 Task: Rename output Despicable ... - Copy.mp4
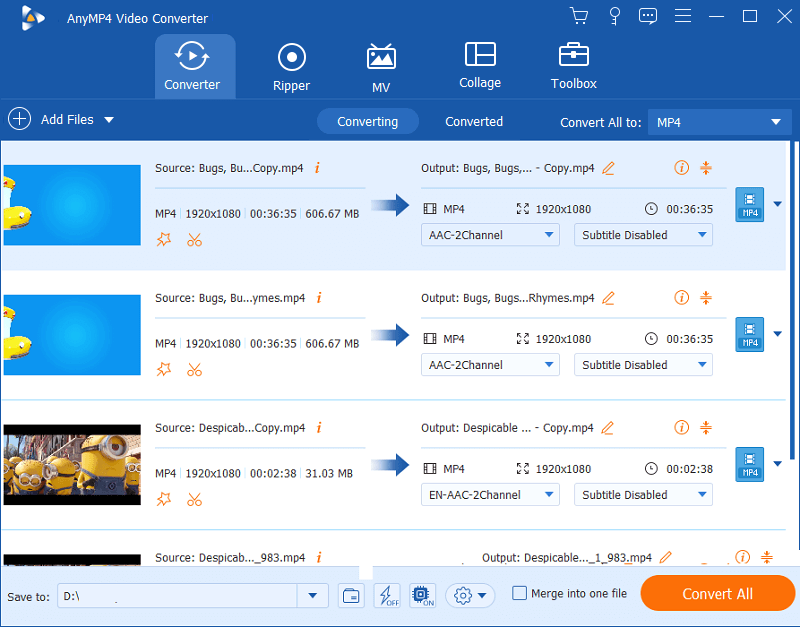click(607, 428)
